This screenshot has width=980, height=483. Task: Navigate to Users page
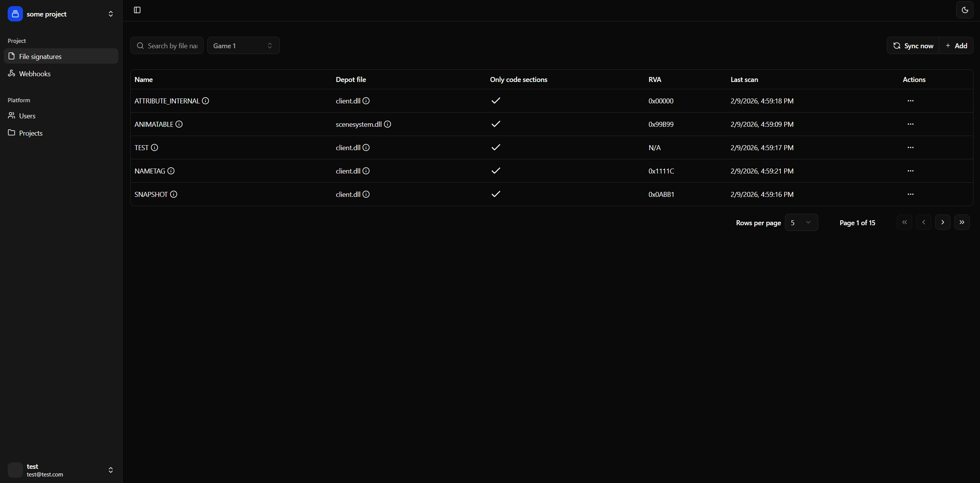coord(27,116)
